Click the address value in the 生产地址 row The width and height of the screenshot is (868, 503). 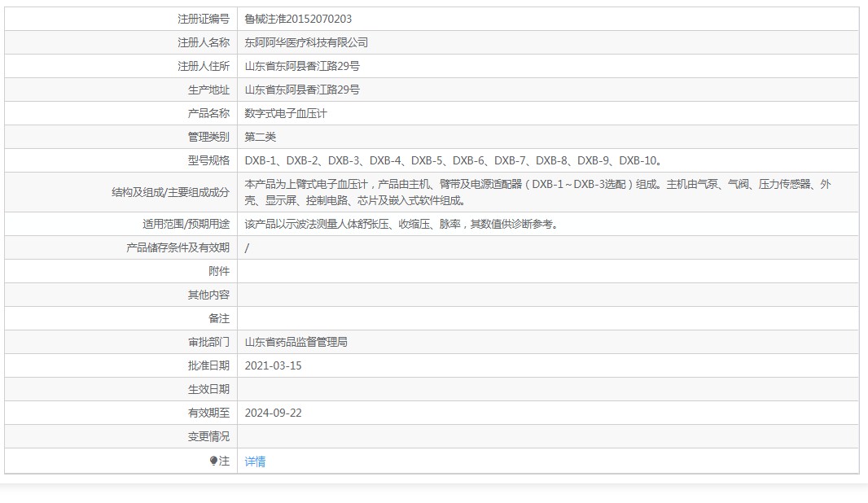point(302,90)
